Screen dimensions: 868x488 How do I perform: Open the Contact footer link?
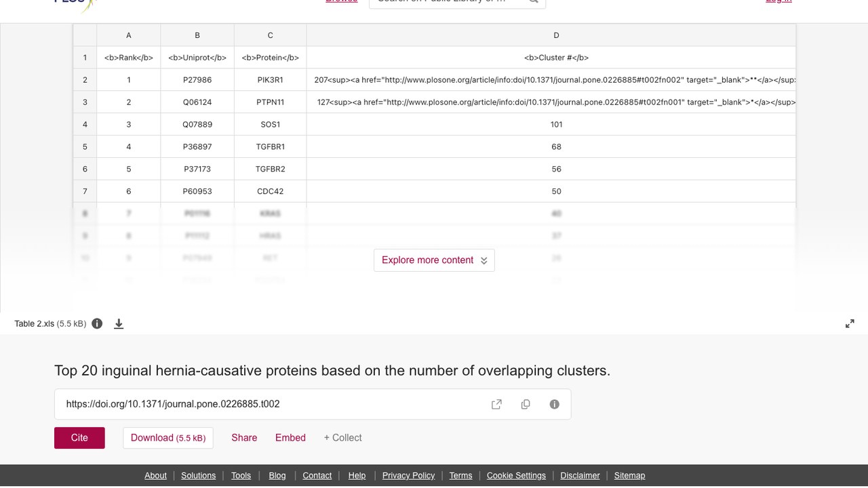317,476
